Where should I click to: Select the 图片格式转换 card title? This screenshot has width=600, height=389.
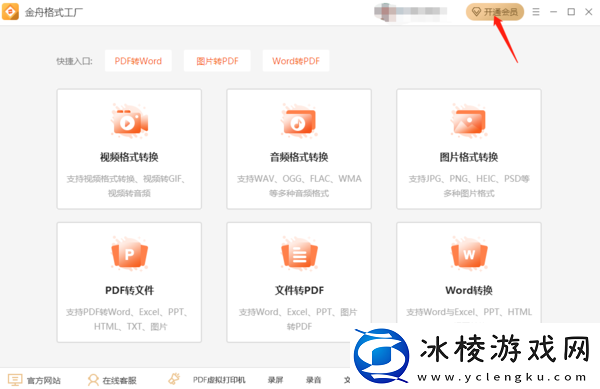click(x=469, y=157)
